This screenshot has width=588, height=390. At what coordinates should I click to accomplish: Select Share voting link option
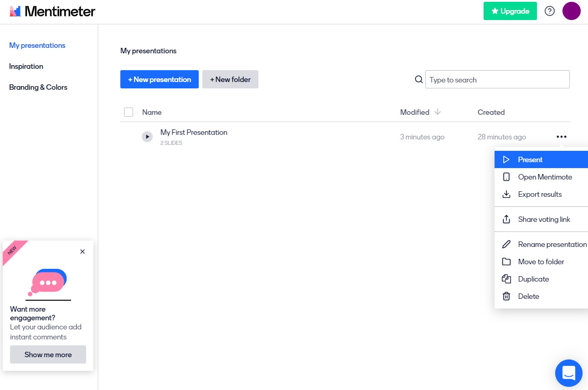(x=541, y=219)
